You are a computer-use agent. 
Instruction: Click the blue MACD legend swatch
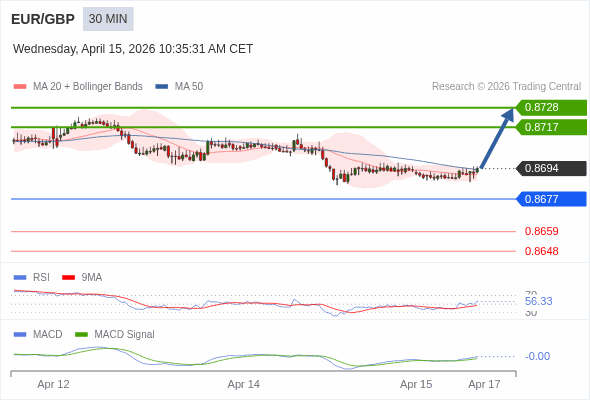20,335
